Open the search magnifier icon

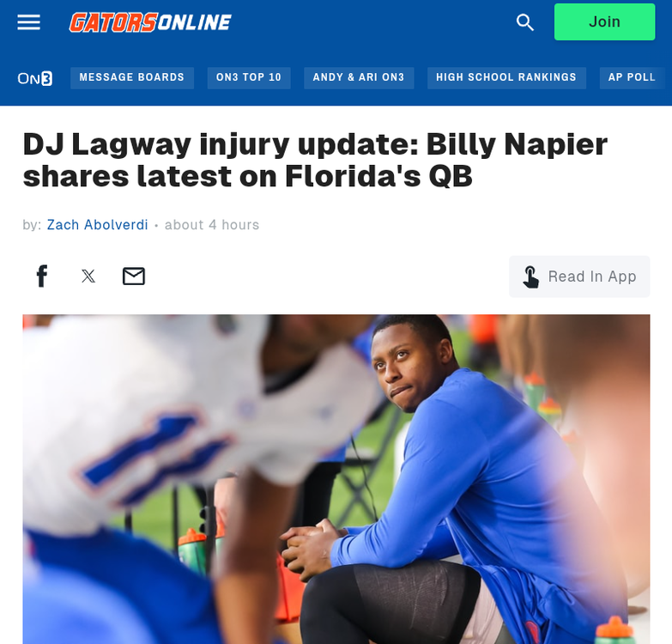point(525,22)
